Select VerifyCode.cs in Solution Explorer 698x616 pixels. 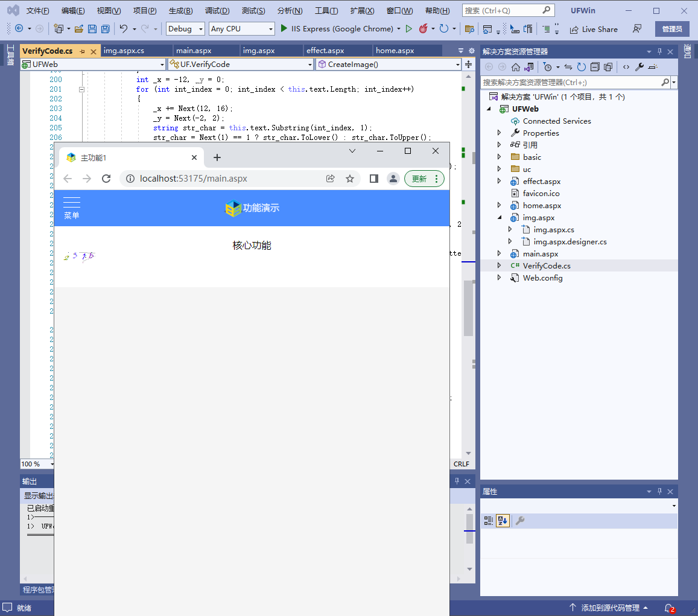(546, 265)
